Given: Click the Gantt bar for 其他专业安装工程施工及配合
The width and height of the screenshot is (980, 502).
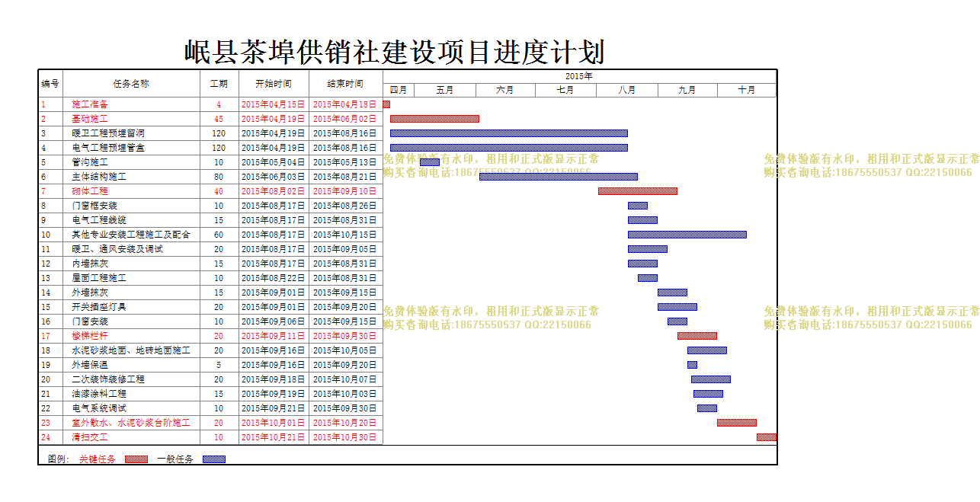Looking at the screenshot, I should pos(687,235).
